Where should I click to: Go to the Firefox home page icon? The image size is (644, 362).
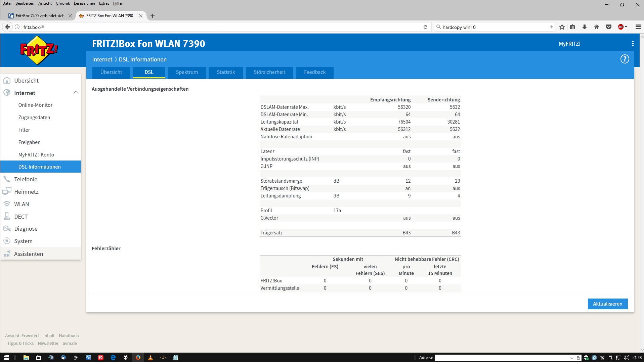597,27
